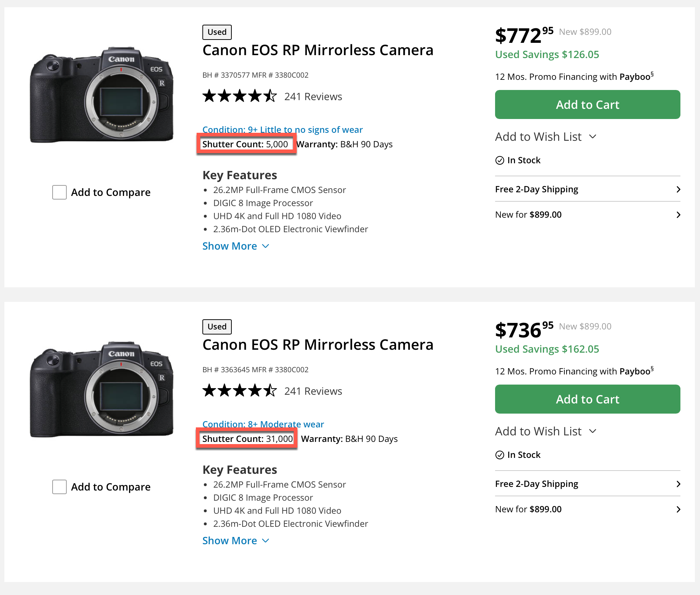The width and height of the screenshot is (700, 595).
Task: Show More key features for first camera
Action: pos(235,246)
